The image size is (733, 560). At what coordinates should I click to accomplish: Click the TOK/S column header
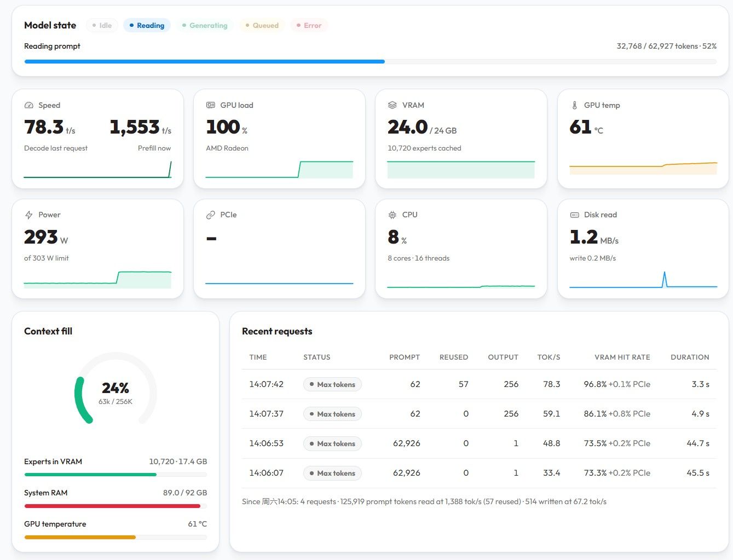(x=549, y=357)
